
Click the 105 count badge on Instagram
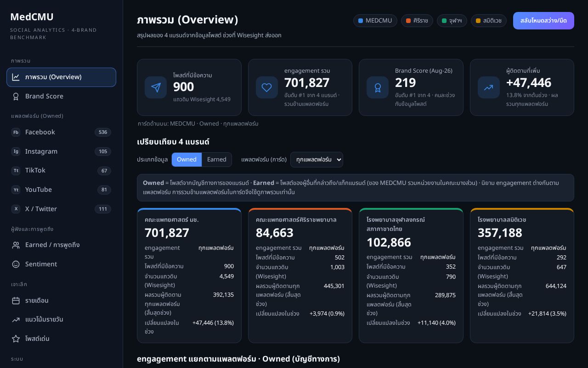(x=103, y=152)
